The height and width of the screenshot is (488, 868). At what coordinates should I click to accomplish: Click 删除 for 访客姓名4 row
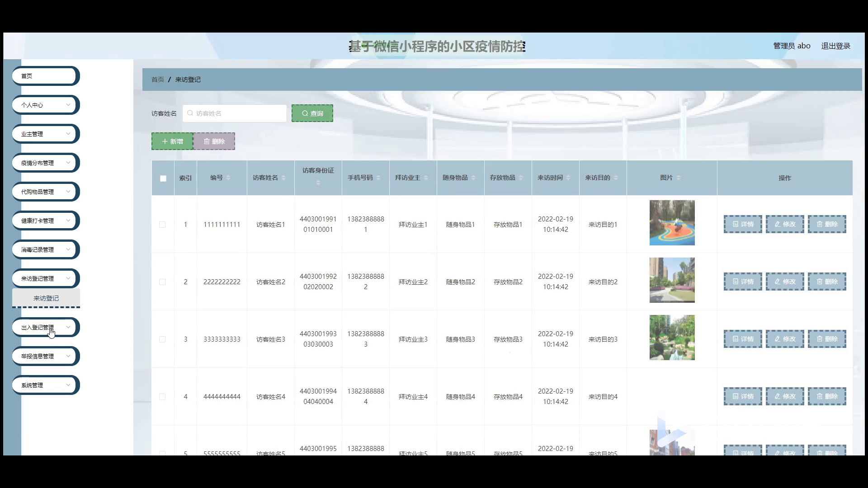pyautogui.click(x=827, y=396)
